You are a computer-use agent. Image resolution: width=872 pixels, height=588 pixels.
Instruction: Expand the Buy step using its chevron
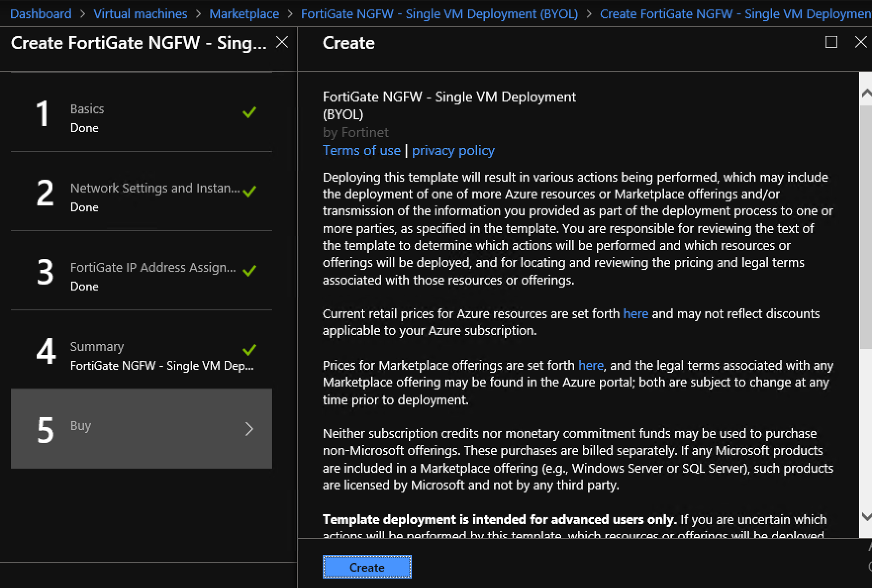[x=249, y=429]
